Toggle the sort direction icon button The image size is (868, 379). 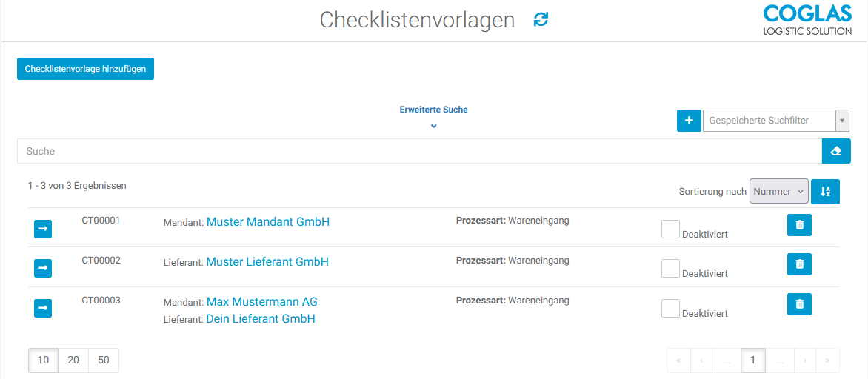(x=825, y=192)
